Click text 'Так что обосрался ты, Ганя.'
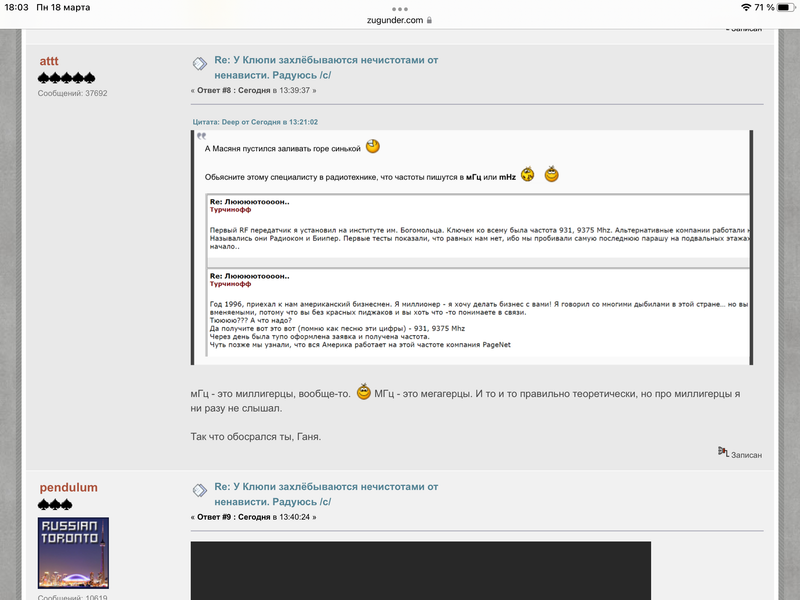The height and width of the screenshot is (600, 800). [256, 437]
